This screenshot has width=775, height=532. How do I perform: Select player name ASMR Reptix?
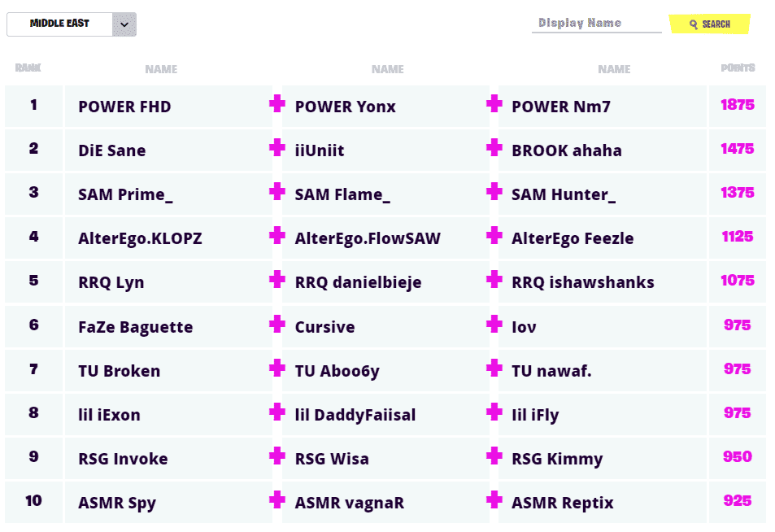pyautogui.click(x=562, y=503)
